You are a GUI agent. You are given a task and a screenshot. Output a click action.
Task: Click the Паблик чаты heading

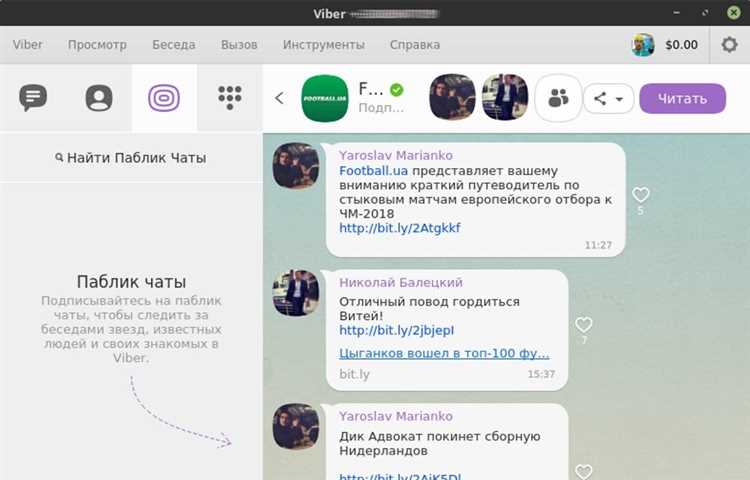point(131,282)
